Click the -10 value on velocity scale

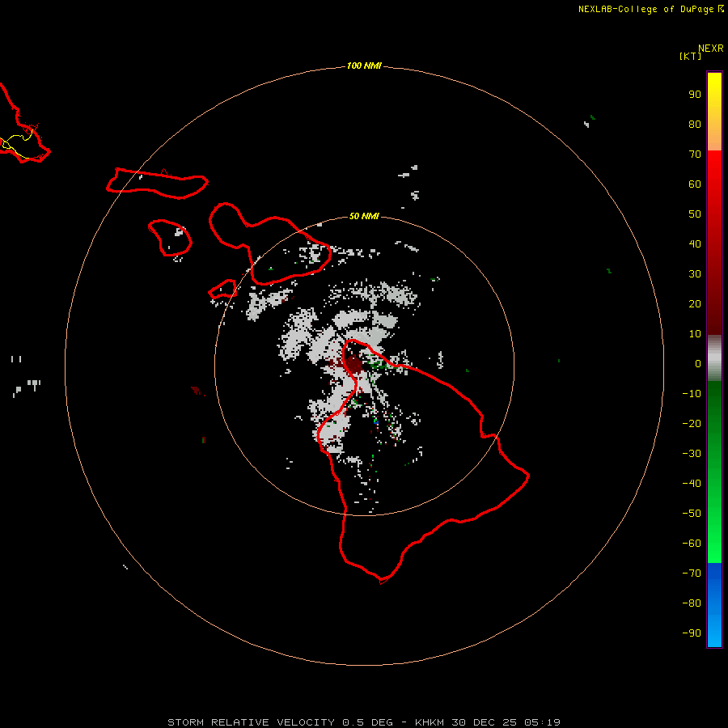pos(692,394)
